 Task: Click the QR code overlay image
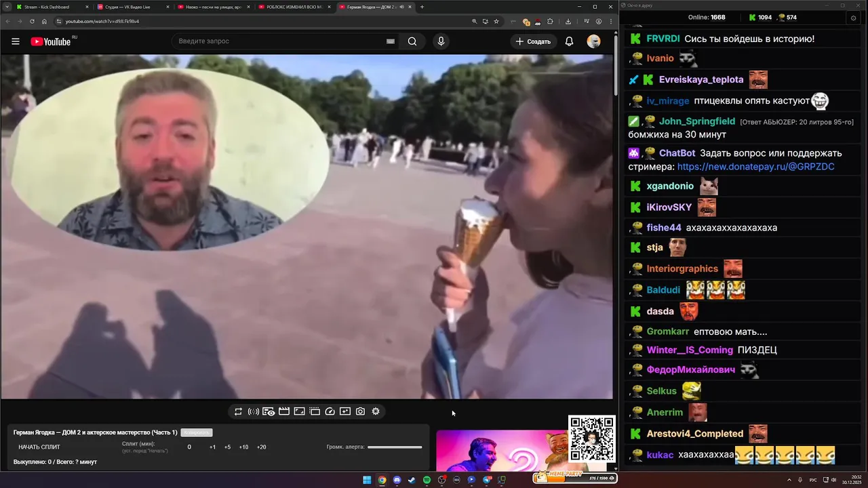pyautogui.click(x=592, y=439)
